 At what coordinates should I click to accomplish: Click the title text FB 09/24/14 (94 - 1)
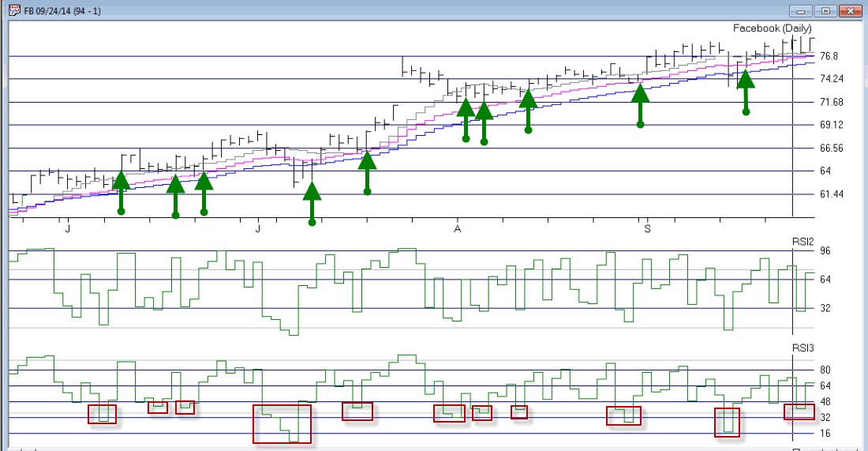pos(62,11)
